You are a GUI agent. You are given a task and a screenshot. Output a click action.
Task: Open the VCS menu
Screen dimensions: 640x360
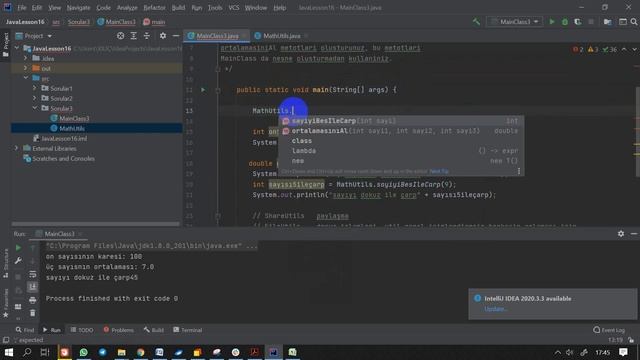234,7
